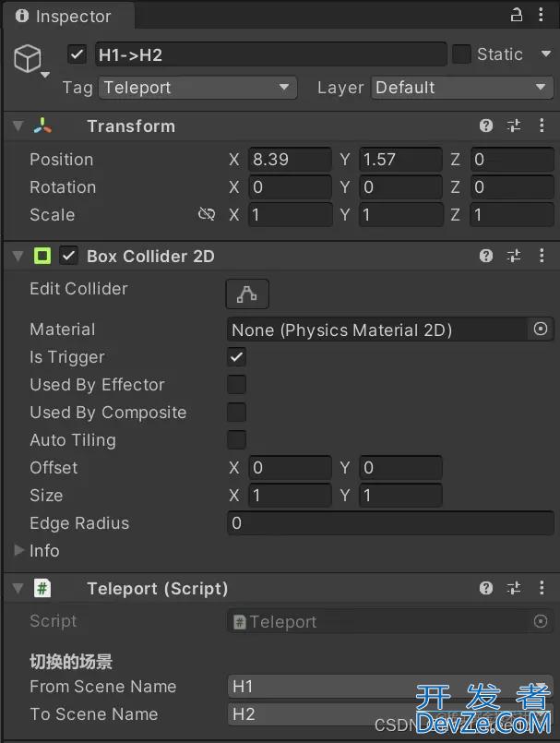The height and width of the screenshot is (743, 560).
Task: Click the Teleport script hash icon
Action: tap(42, 588)
